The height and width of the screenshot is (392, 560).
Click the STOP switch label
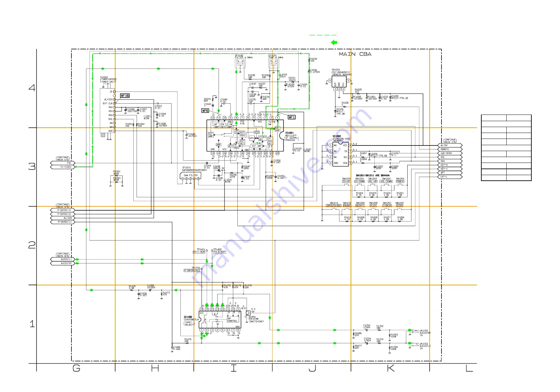coord(399,206)
